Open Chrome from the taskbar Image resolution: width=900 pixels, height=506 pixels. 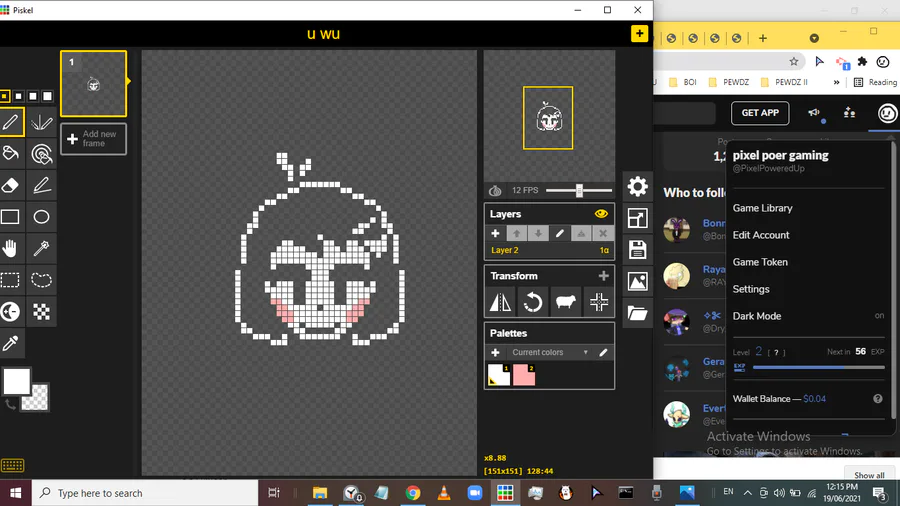click(413, 493)
